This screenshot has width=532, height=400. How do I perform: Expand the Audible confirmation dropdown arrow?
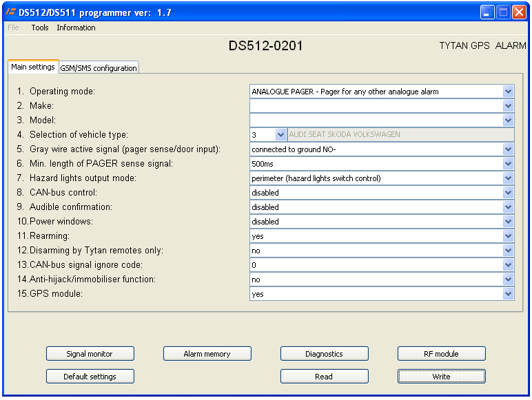coord(508,207)
